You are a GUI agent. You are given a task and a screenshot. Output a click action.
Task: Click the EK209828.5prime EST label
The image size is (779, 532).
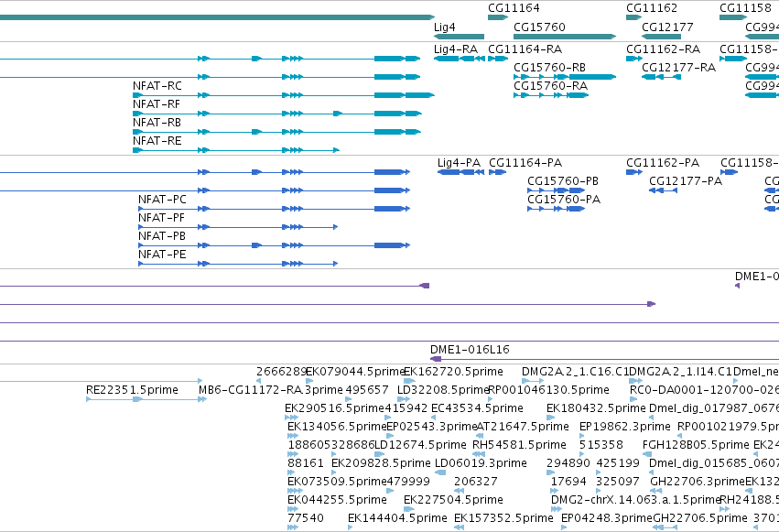381,463
